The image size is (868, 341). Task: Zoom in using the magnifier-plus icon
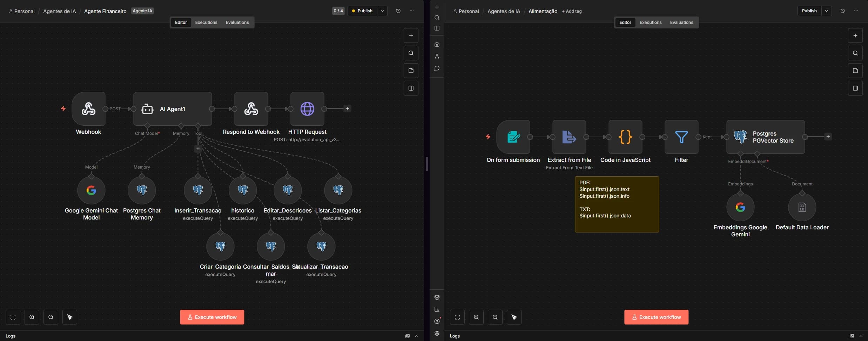32,317
